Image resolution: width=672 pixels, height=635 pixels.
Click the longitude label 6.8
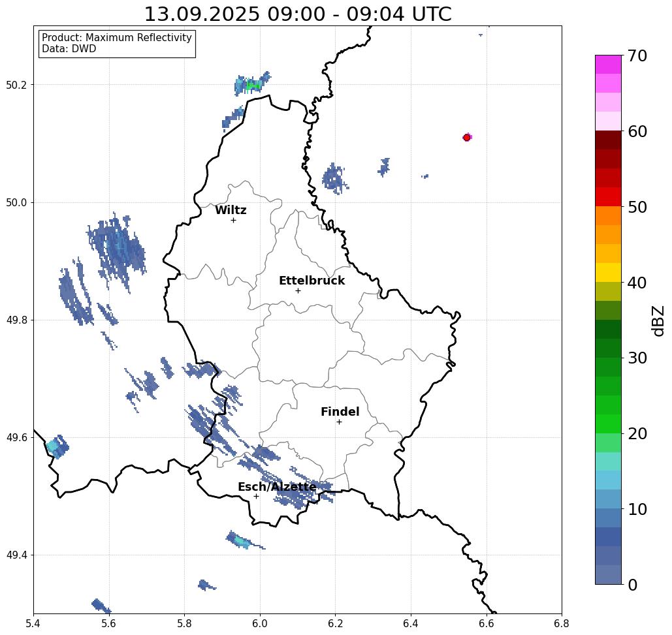[x=562, y=623]
